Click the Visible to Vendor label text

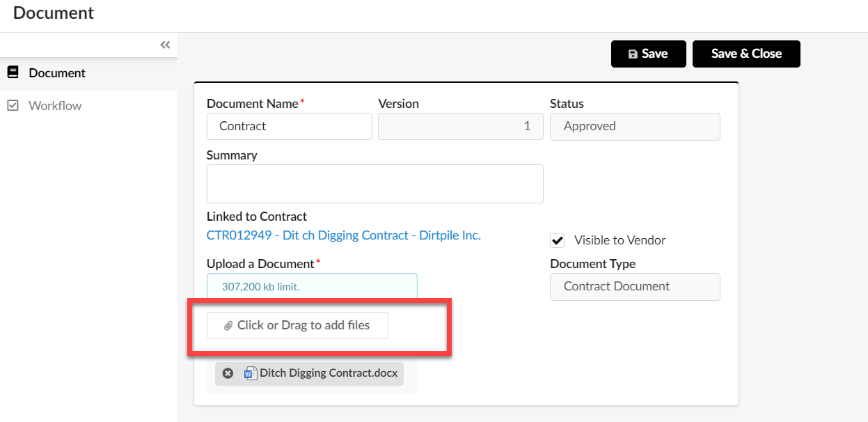click(x=620, y=240)
